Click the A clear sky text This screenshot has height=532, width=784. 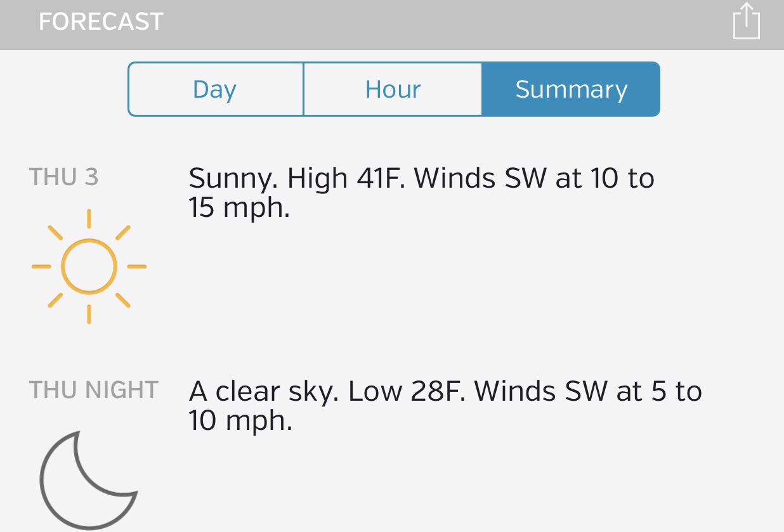click(x=263, y=392)
